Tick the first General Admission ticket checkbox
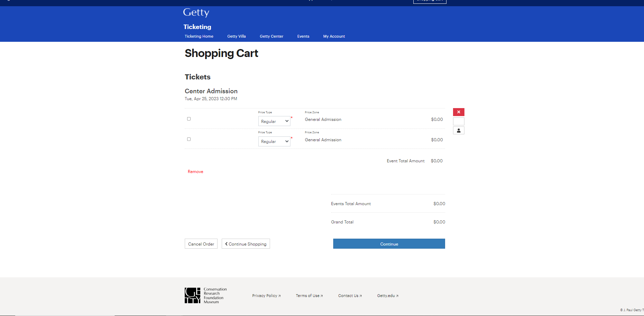Screen dimensions: 644x316 (189, 119)
